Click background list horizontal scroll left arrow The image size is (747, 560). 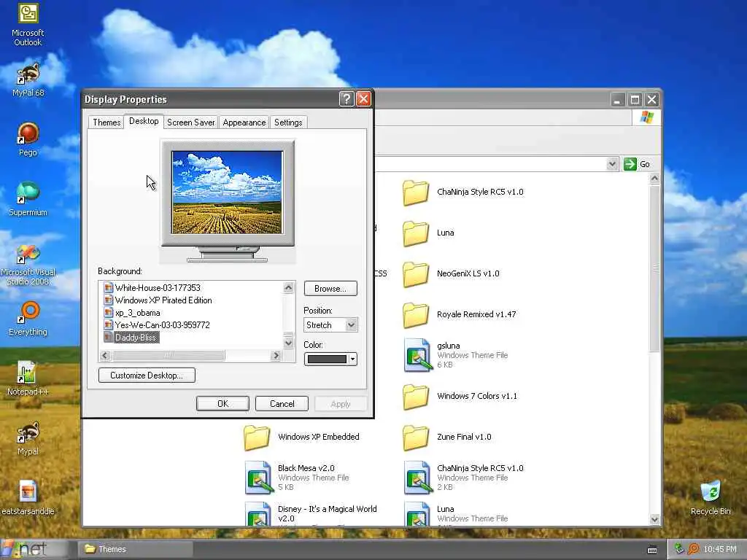pyautogui.click(x=105, y=355)
